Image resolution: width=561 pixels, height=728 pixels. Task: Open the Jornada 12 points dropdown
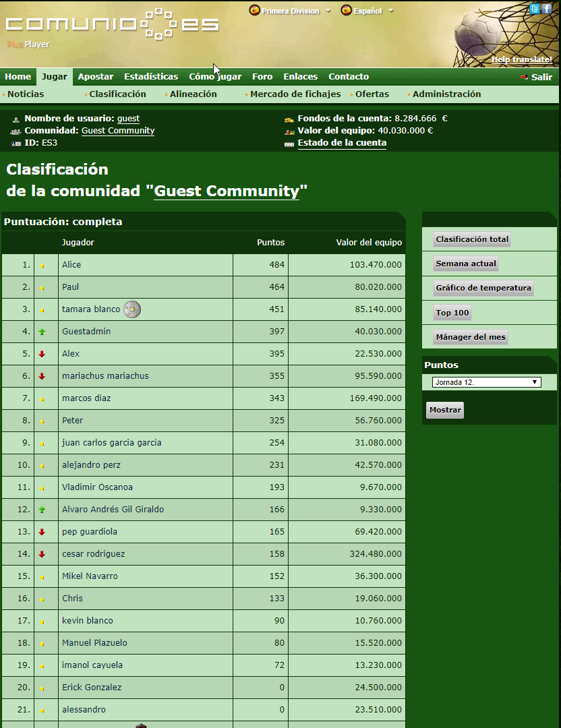tap(485, 382)
